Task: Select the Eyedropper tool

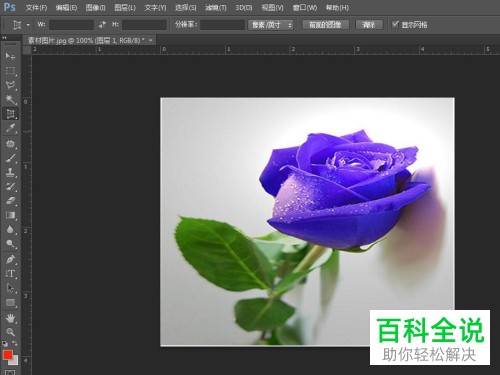Action: click(10, 129)
